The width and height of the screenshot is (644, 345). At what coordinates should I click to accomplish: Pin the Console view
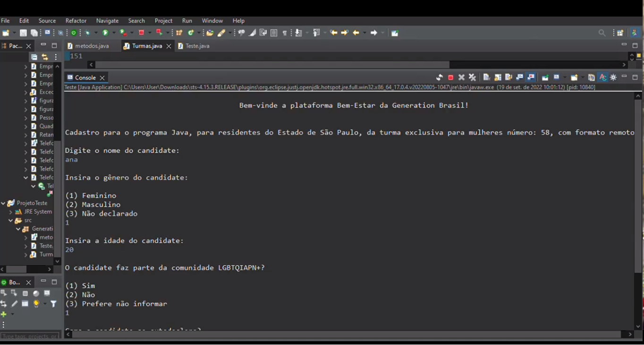click(x=544, y=77)
